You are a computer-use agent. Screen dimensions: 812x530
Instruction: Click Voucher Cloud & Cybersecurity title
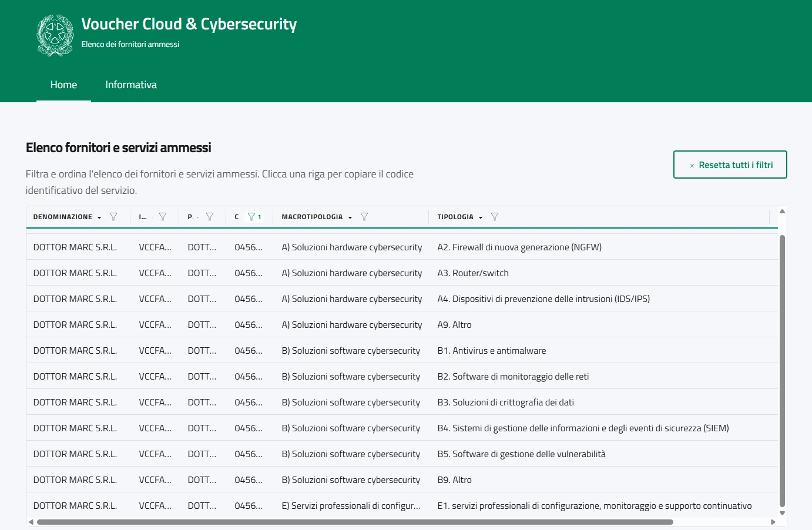coord(189,24)
